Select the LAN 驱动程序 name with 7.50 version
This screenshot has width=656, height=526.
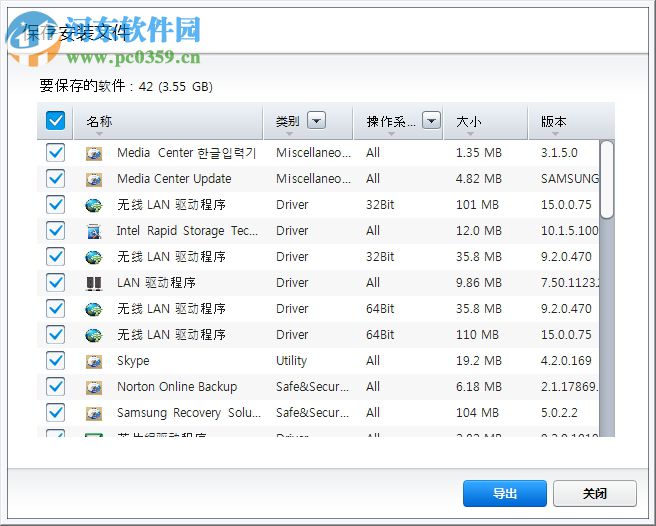[156, 282]
